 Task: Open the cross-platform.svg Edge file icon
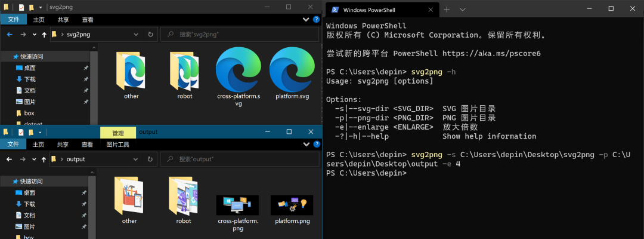239,68
